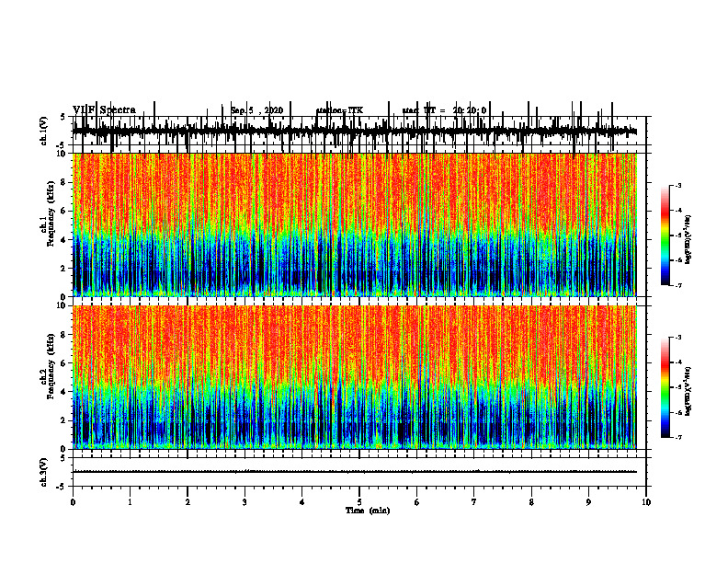Screen dimensions: 728x563
Task: Click the "-7" tick on ch.2 colorbar
Action: click(678, 438)
